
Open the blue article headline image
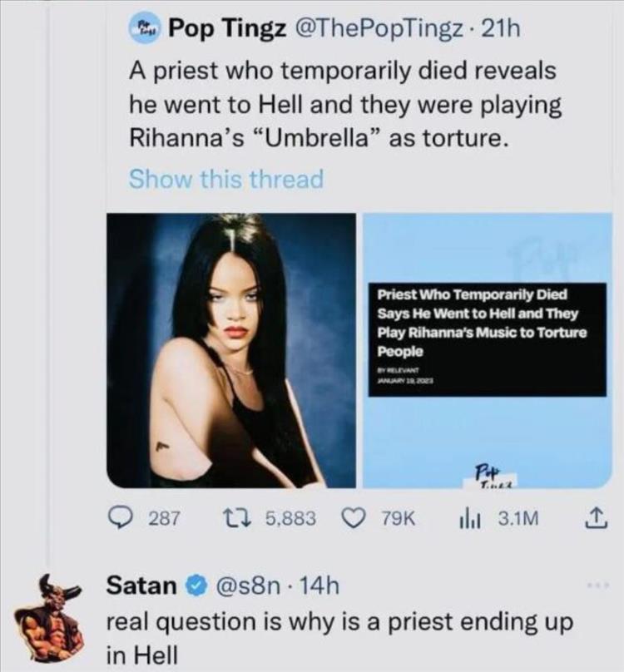(x=486, y=349)
